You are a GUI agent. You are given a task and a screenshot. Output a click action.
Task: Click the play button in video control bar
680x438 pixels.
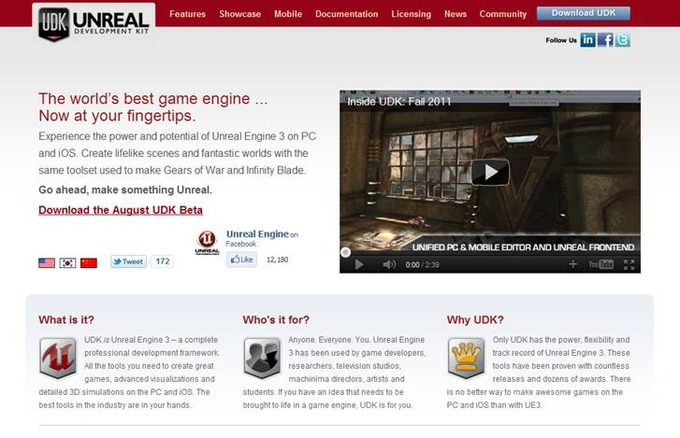(359, 265)
